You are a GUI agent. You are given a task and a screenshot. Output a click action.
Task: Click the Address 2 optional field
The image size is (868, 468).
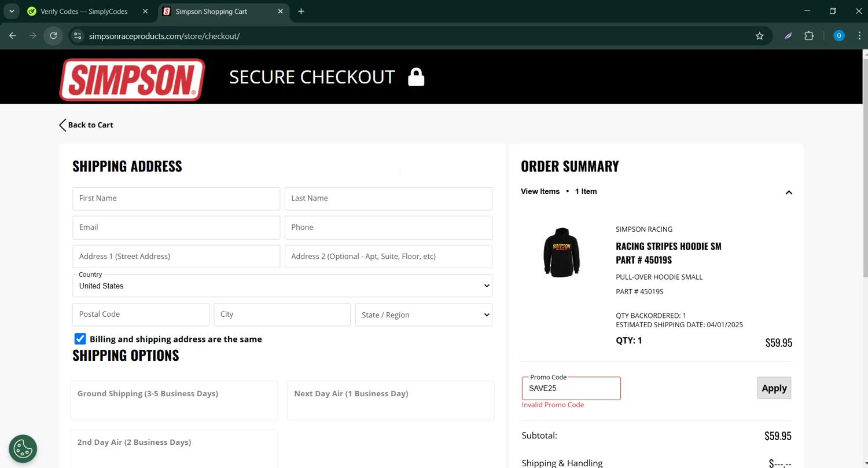pyautogui.click(x=388, y=256)
